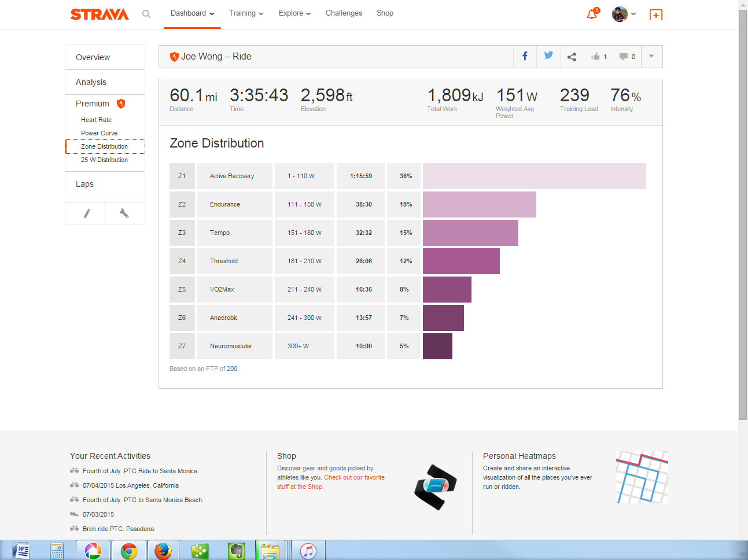Image resolution: width=748 pixels, height=560 pixels.
Task: Open the profile avatar menu
Action: pos(624,14)
